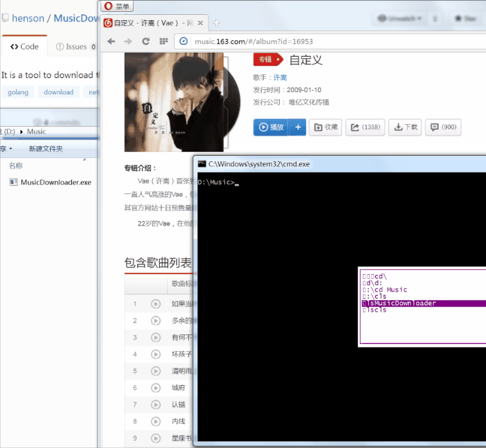Open the Speed Dial grid icon

(163, 41)
